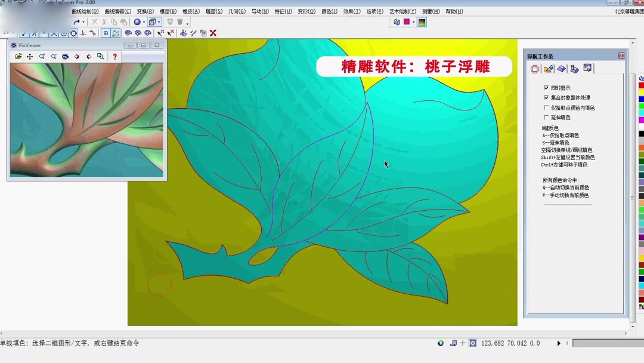Screen dimensions: 644x363
Task: Select the PixViewer zoom-in magnifier tool
Action: [x=42, y=56]
